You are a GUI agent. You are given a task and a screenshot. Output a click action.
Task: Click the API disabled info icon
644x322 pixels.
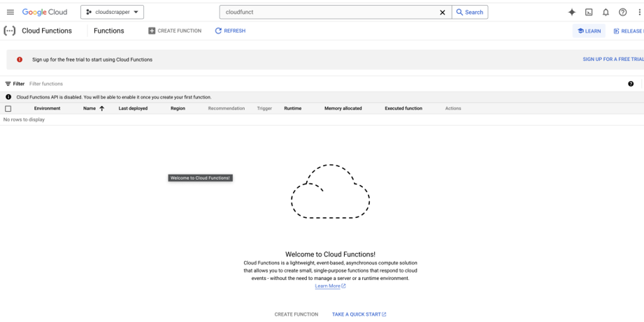coord(8,97)
